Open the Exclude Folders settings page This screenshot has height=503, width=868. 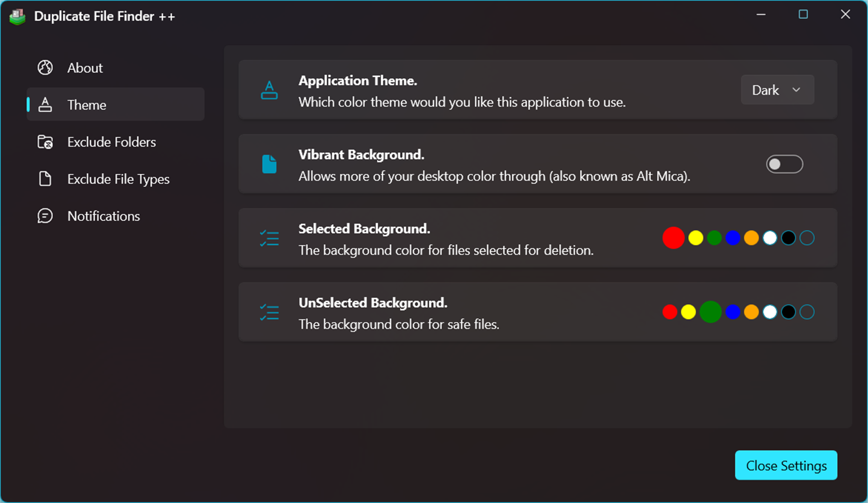(111, 142)
